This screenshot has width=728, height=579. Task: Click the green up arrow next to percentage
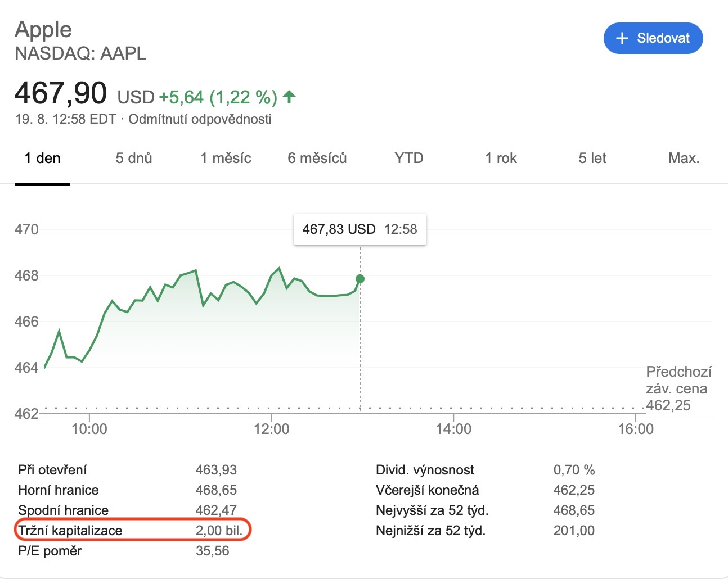[289, 97]
